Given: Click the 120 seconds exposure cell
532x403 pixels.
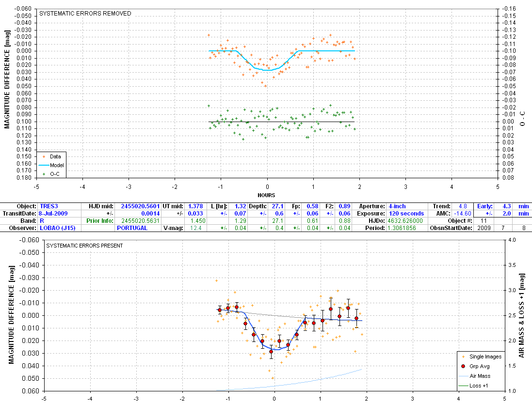Looking at the screenshot, I should (406, 214).
